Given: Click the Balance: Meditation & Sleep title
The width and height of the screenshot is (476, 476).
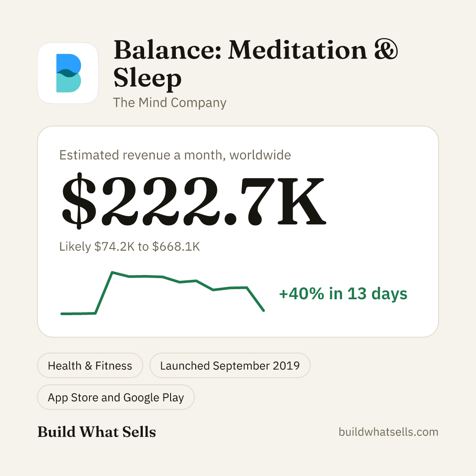Looking at the screenshot, I should [255, 64].
